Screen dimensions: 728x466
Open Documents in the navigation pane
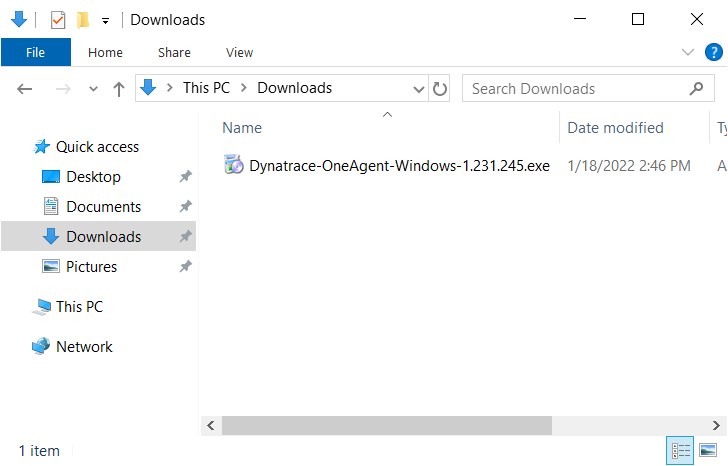pyautogui.click(x=104, y=207)
